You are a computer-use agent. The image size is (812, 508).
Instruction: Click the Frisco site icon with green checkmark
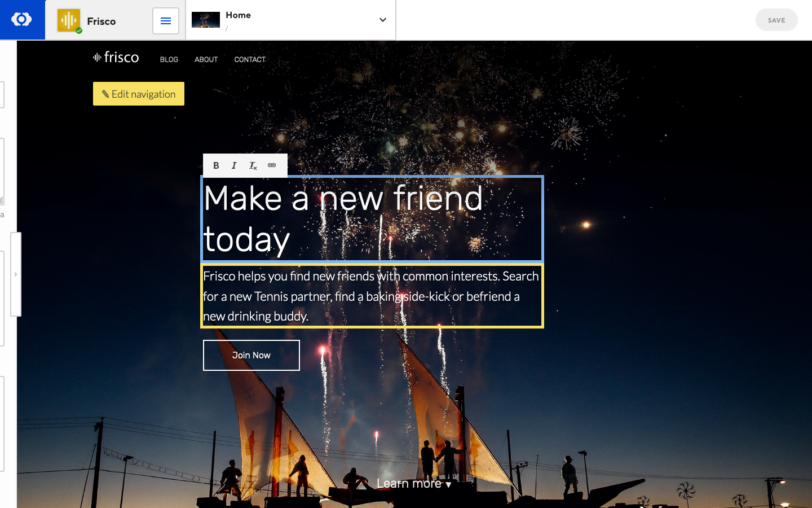pyautogui.click(x=68, y=20)
